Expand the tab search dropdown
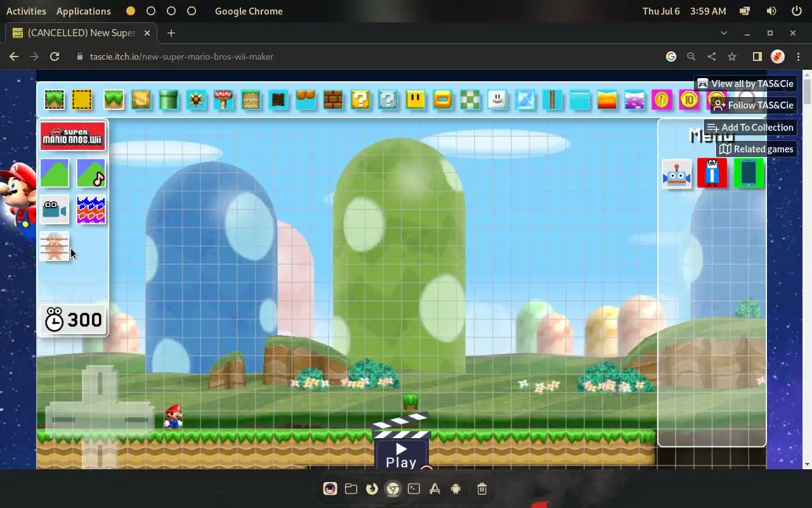 [724, 33]
